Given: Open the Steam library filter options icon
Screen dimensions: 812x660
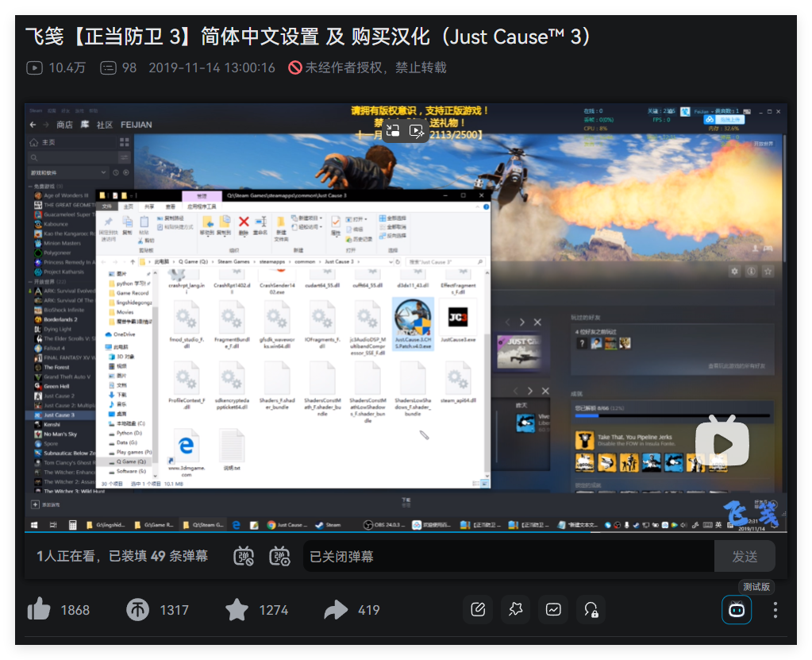Looking at the screenshot, I should 125,157.
